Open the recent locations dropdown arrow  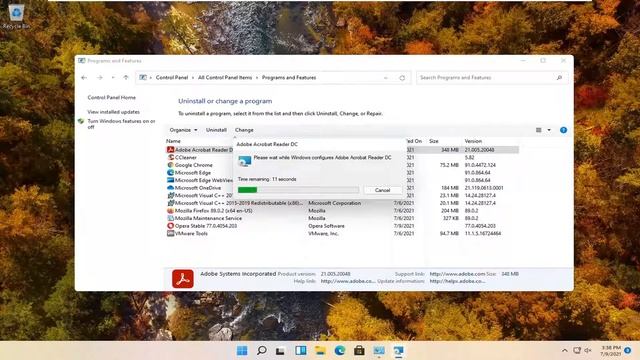[x=113, y=78]
